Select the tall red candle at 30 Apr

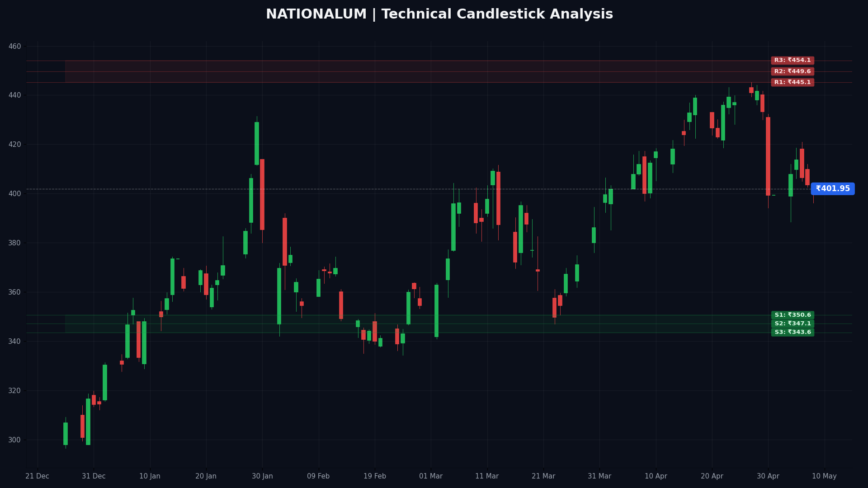click(x=768, y=156)
